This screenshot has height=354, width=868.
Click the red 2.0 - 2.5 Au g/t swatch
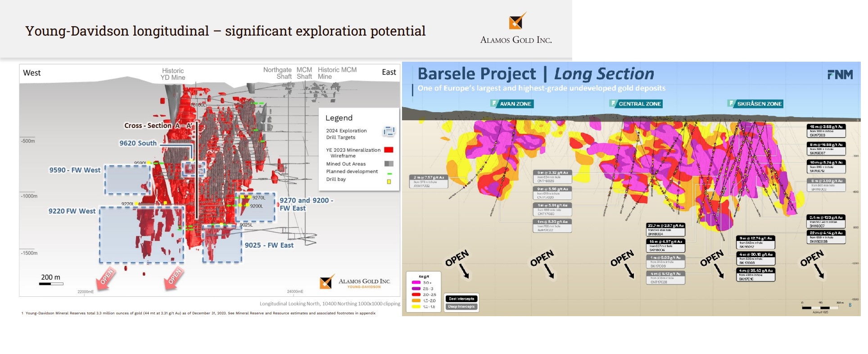[416, 295]
